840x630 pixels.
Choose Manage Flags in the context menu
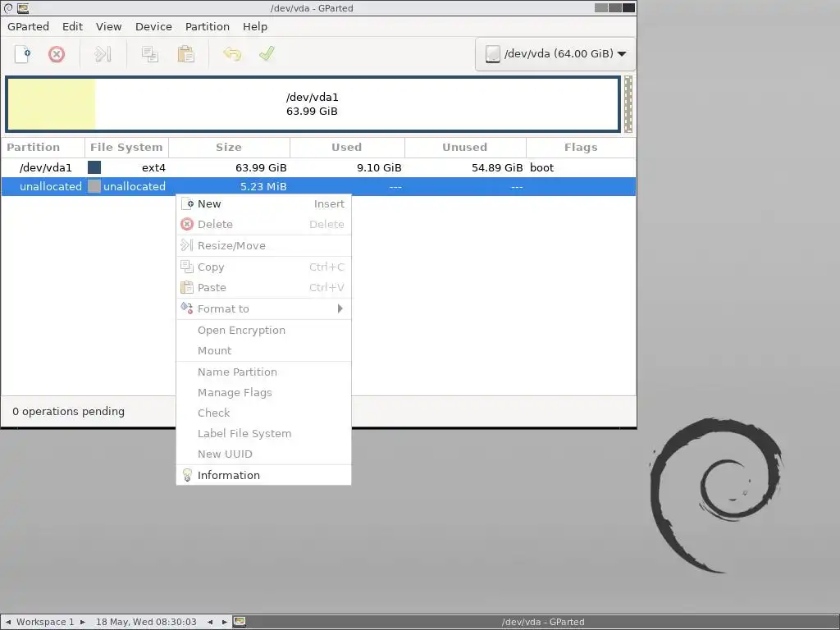263,392
